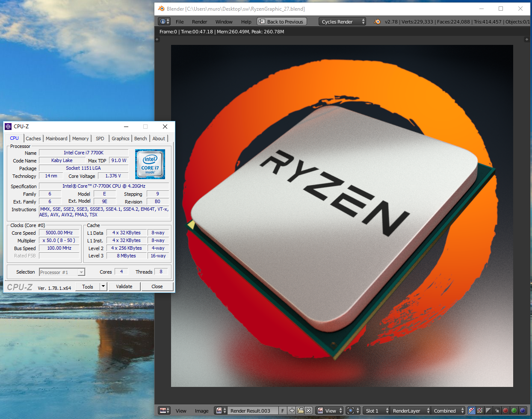Screen dimensions: 532x419
Task: Open the File menu in Blender
Action: [x=180, y=22]
